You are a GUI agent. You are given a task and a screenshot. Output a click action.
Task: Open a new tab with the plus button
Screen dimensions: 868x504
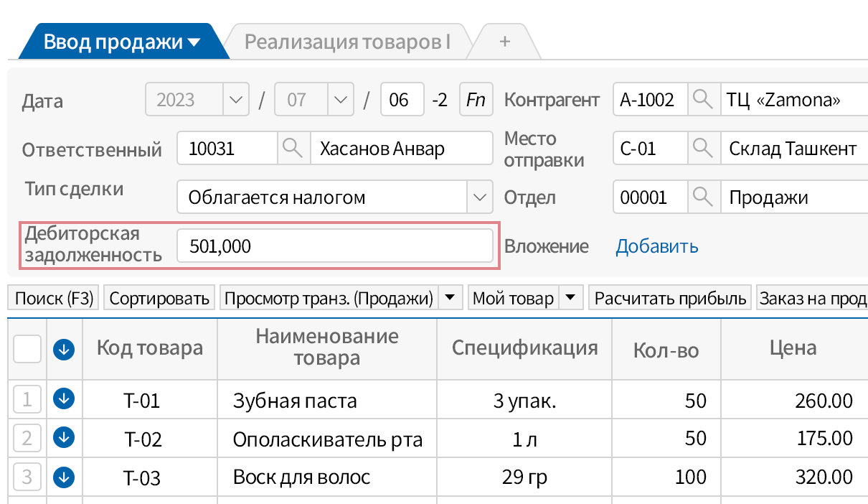(x=503, y=41)
